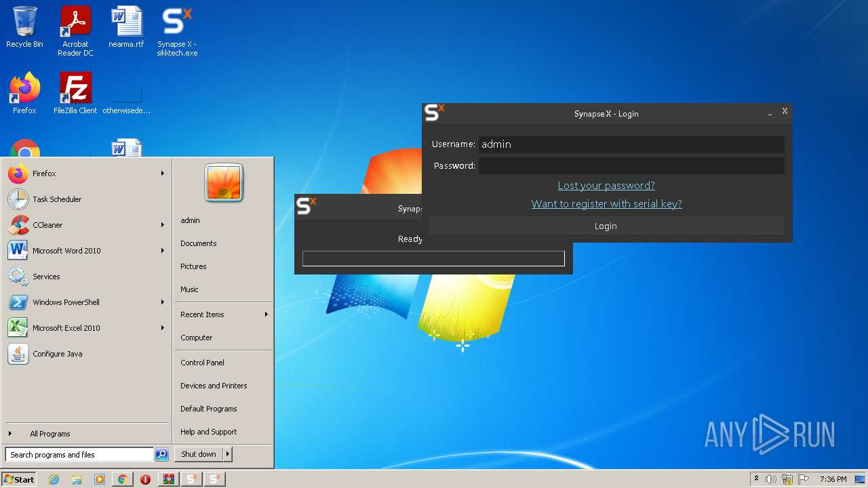The height and width of the screenshot is (488, 868).
Task: Click the Start menu search magnifier icon
Action: click(161, 455)
